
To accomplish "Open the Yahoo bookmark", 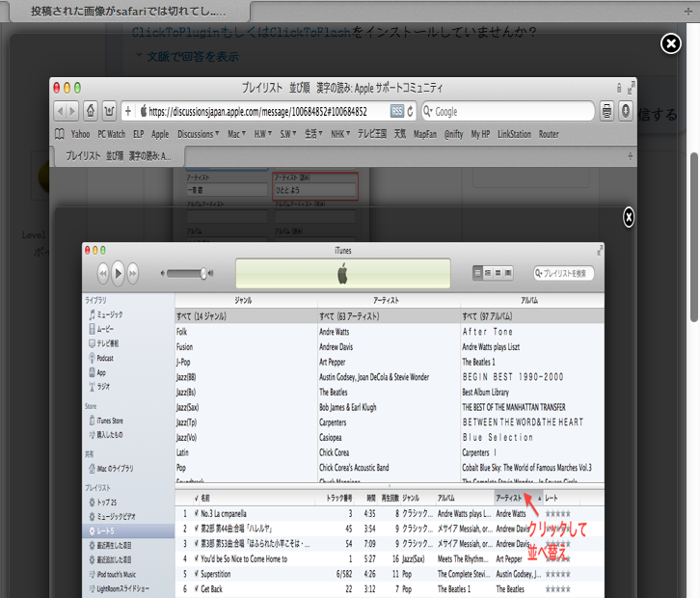I will (x=80, y=134).
